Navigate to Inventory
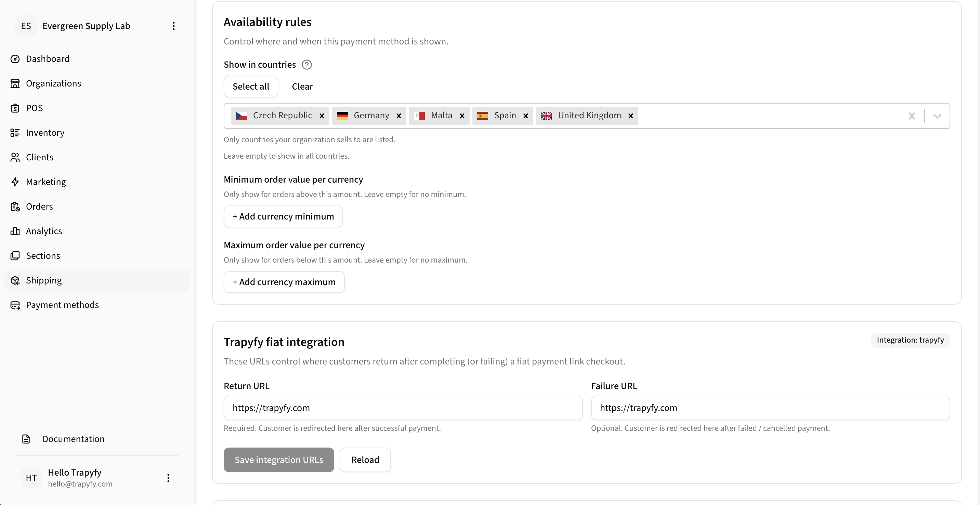This screenshot has width=980, height=505. coord(97,133)
